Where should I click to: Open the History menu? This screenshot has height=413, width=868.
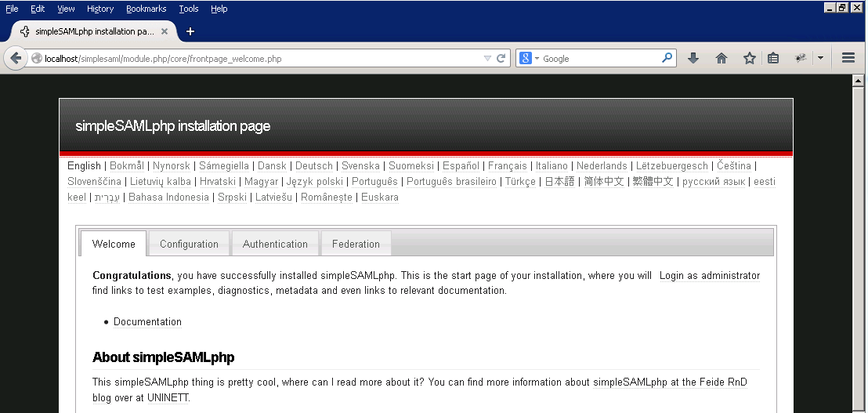pos(100,9)
